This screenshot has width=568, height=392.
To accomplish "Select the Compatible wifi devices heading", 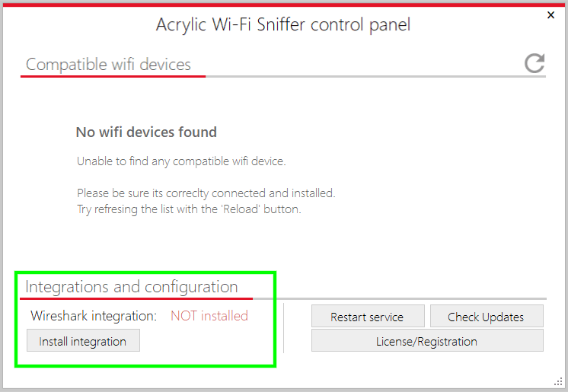I will 108,65.
